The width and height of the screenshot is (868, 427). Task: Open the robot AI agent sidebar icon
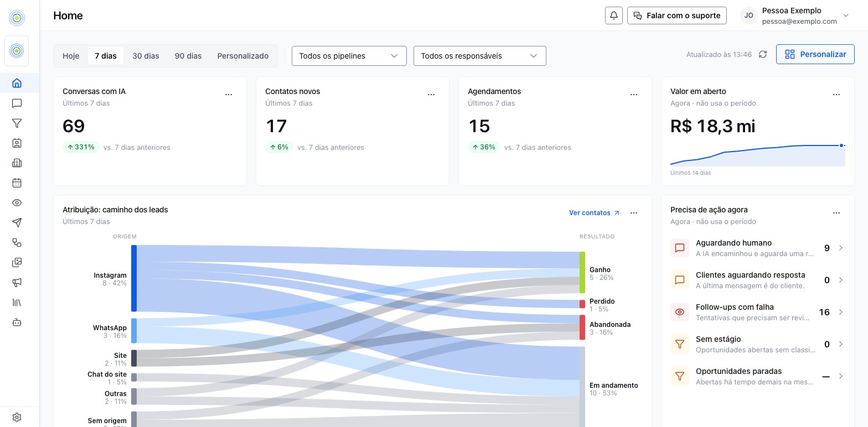(x=17, y=322)
